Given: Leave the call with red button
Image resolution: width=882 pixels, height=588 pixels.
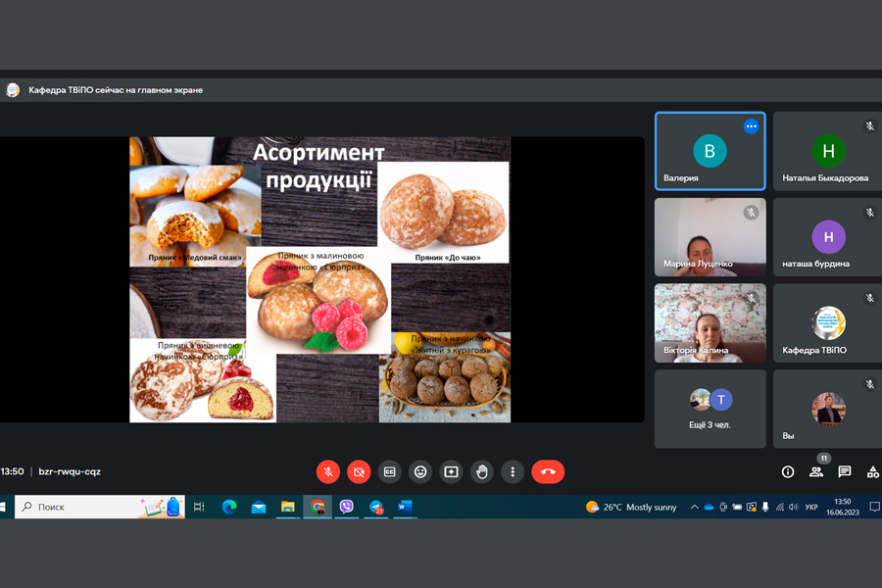Looking at the screenshot, I should [548, 471].
